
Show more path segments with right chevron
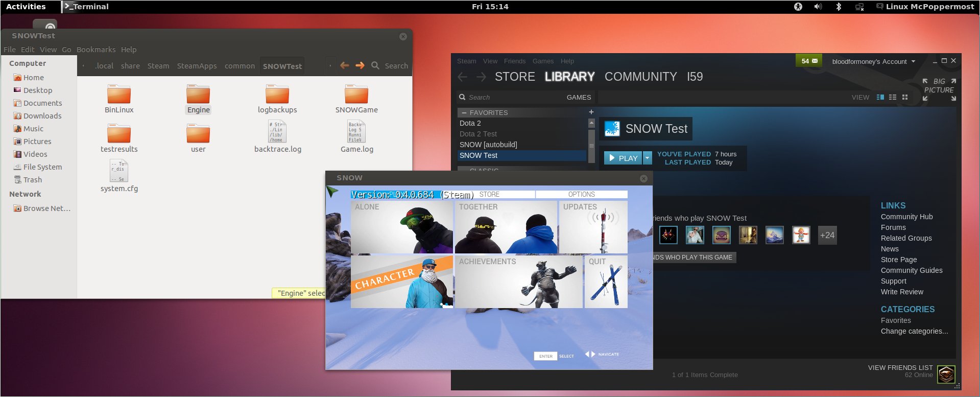click(x=330, y=66)
